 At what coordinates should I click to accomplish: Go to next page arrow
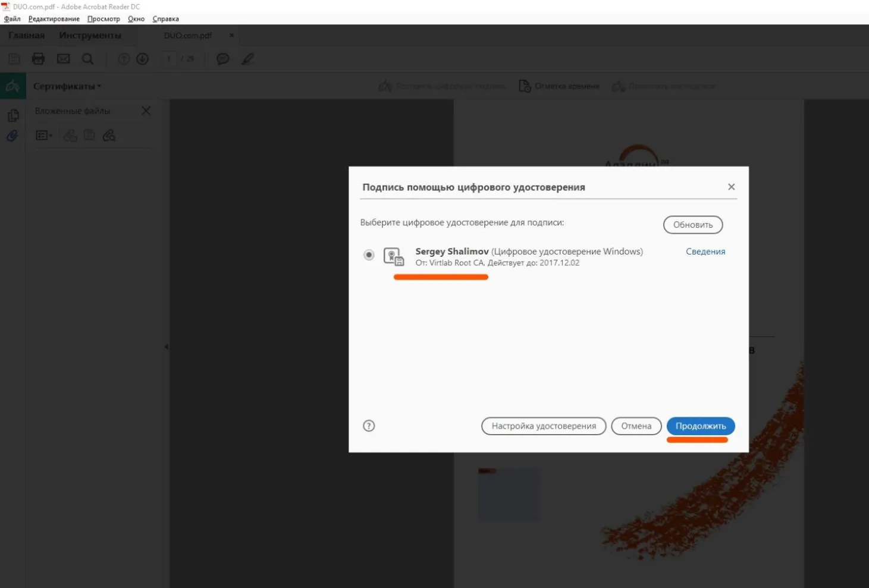(x=142, y=59)
